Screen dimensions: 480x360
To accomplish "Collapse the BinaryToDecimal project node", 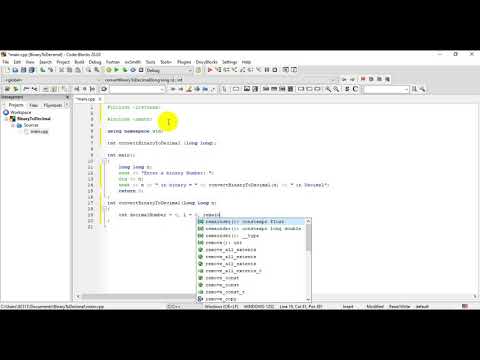I will click(7, 119).
